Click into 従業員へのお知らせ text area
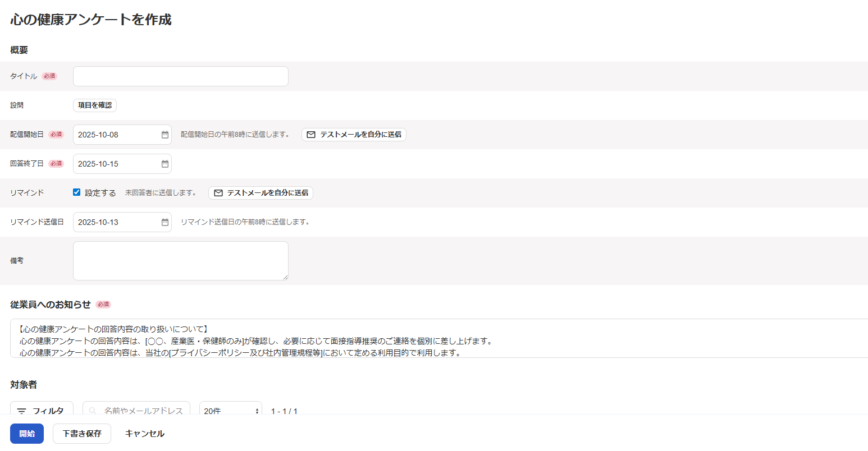The height and width of the screenshot is (451, 868). (x=439, y=338)
